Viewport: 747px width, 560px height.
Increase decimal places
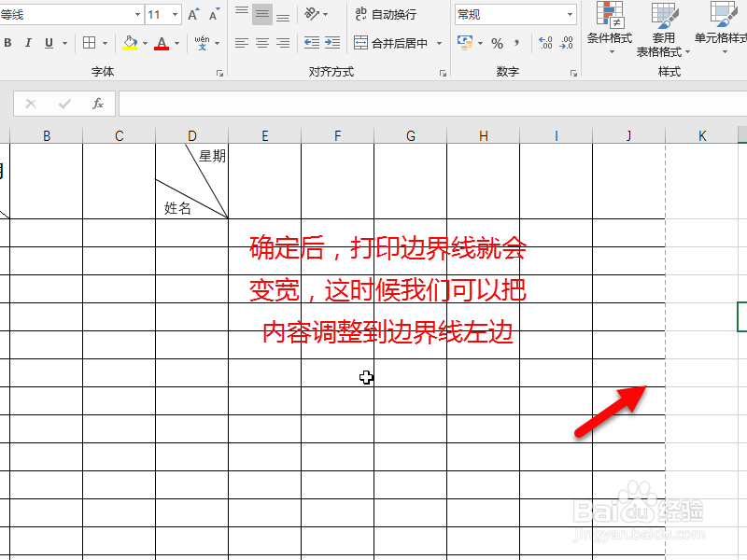545,43
